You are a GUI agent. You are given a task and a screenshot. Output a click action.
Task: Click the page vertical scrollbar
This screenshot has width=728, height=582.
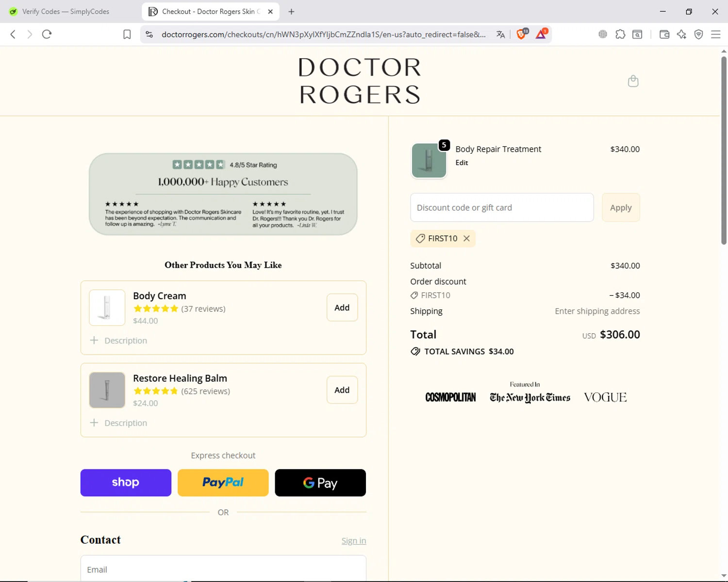724,150
